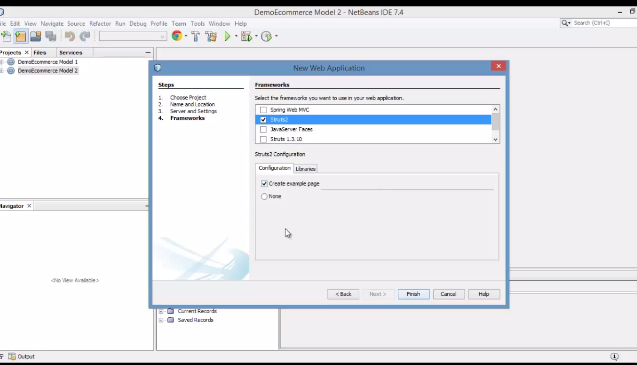637x365 pixels.
Task: Click the Undo arrow icon
Action: coord(69,37)
